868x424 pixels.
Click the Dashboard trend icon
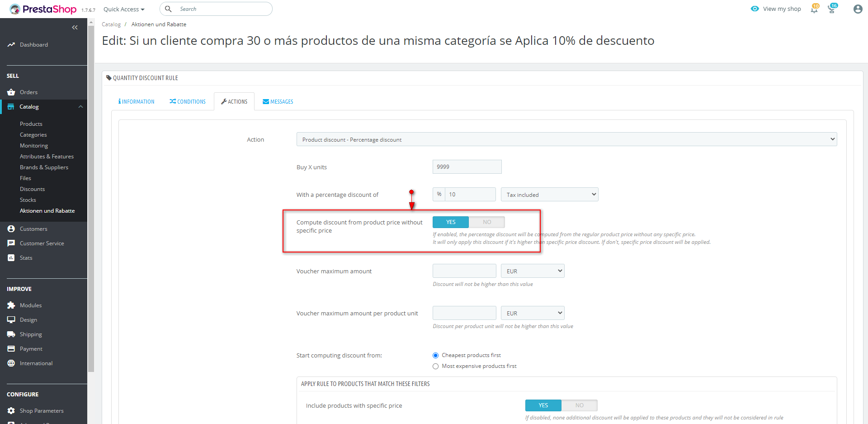coord(11,45)
